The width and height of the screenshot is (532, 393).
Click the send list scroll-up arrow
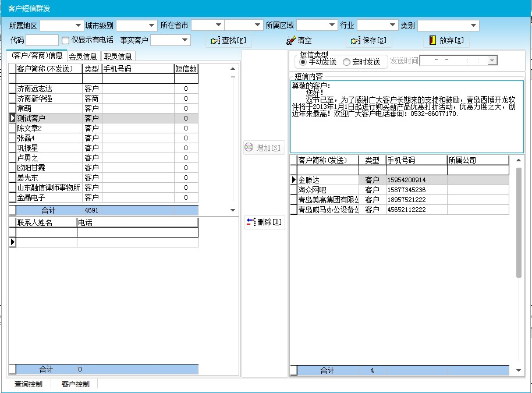click(x=519, y=160)
